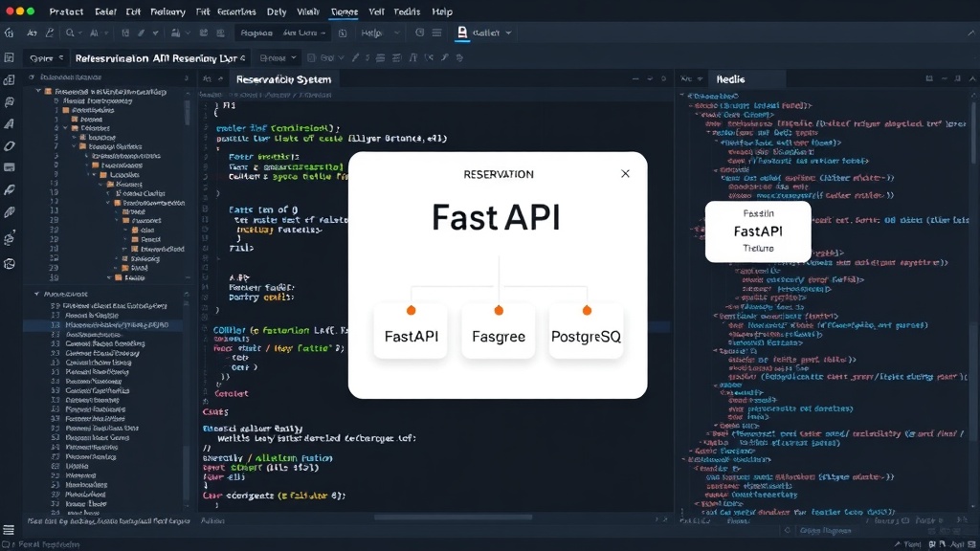Click the paperclip-like icon in left sidebar
This screenshot has height=551, width=980.
click(x=9, y=212)
